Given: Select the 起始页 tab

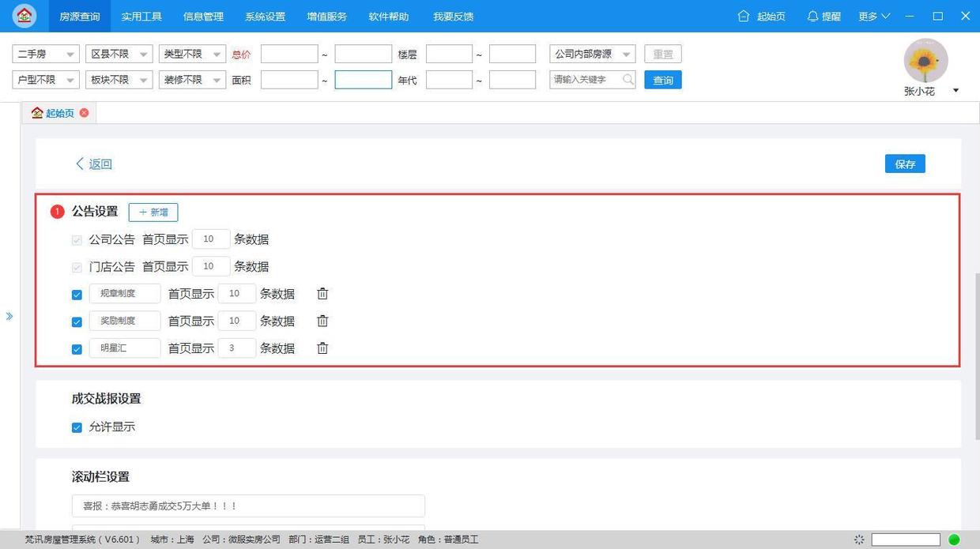Looking at the screenshot, I should [x=57, y=112].
